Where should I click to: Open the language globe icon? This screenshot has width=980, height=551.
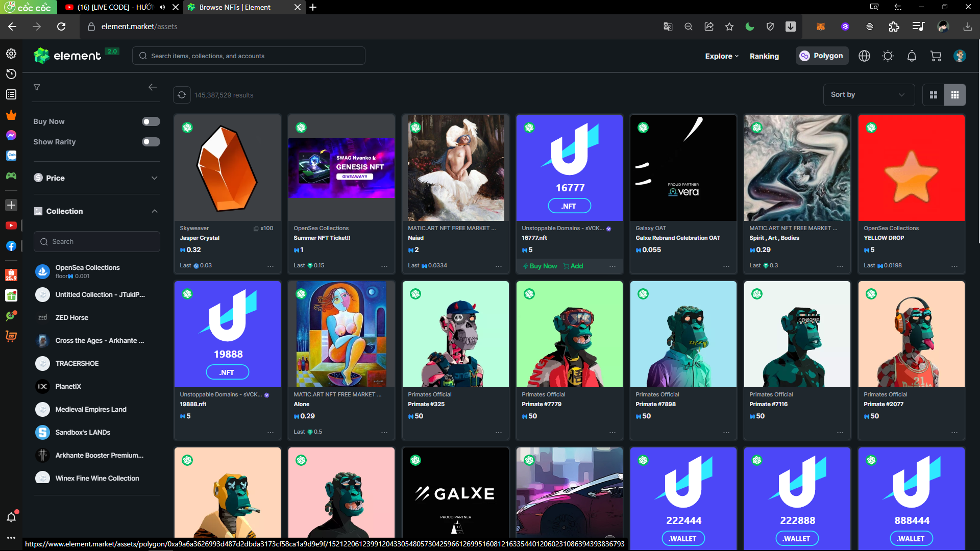(864, 56)
